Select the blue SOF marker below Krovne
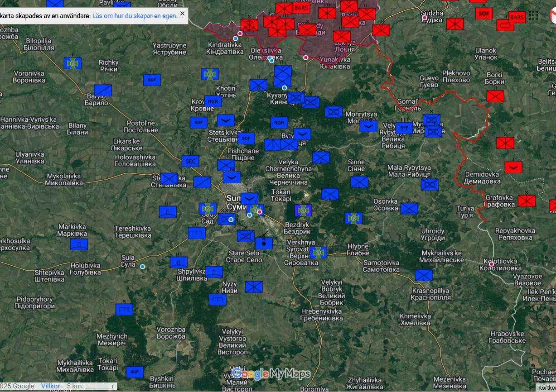This screenshot has width=556, height=392. (198, 122)
